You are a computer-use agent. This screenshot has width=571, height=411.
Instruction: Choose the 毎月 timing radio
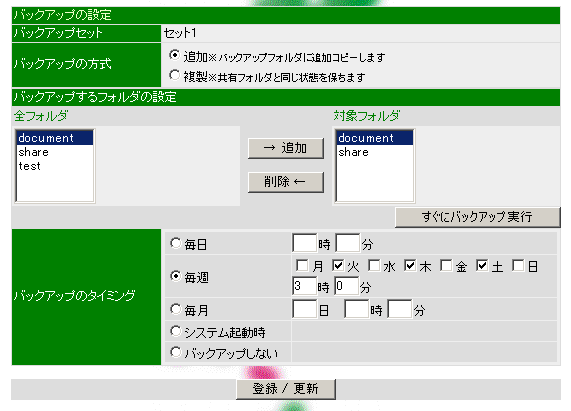coord(176,309)
